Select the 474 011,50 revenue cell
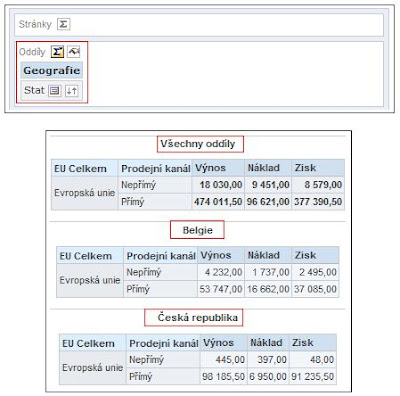Image resolution: width=400 pixels, height=396 pixels. click(x=218, y=202)
